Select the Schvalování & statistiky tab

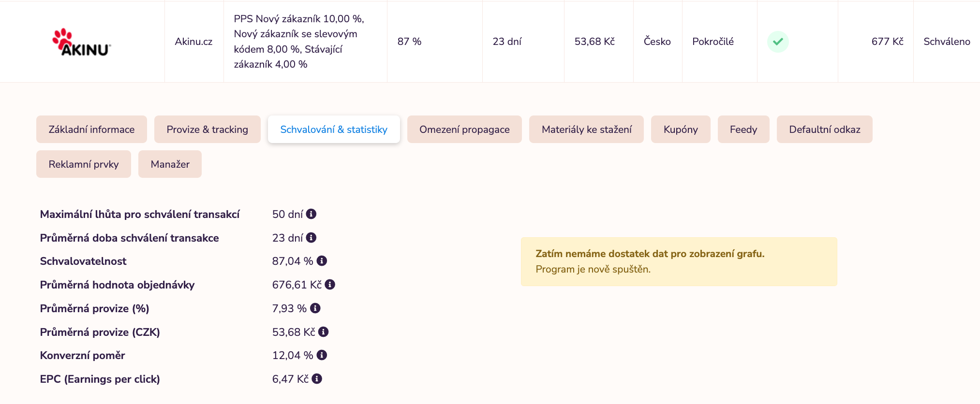334,130
